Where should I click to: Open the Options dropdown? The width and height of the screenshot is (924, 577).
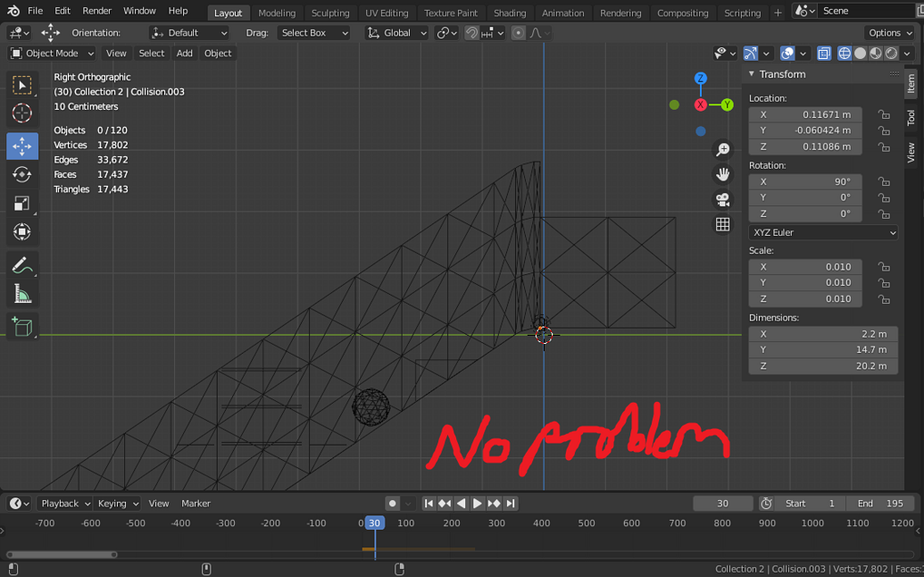pos(890,33)
